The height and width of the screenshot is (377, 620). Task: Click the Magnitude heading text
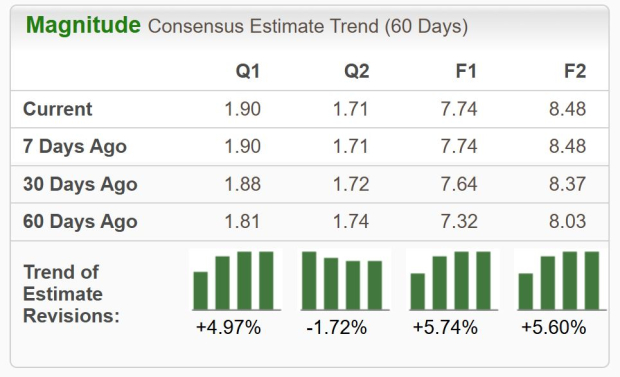[x=83, y=25]
